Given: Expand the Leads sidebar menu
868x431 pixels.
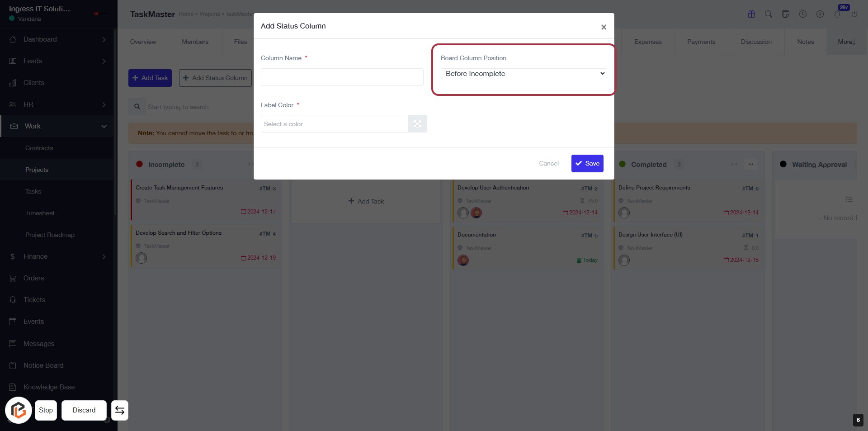Looking at the screenshot, I should tap(104, 61).
